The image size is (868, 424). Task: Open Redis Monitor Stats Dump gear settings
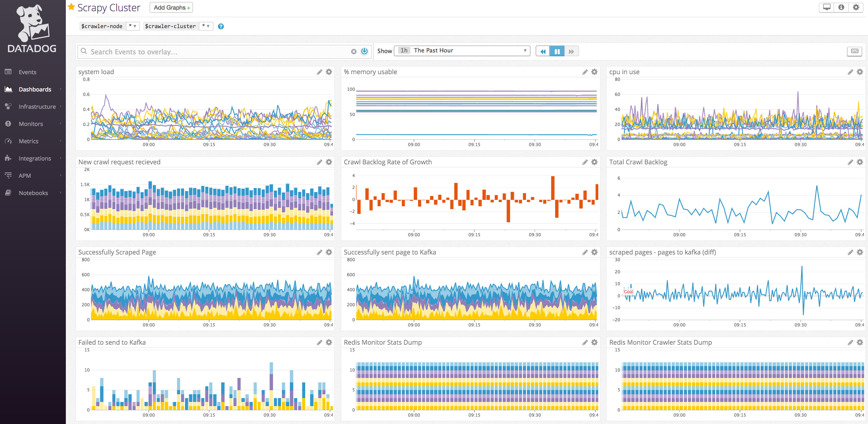pos(594,342)
